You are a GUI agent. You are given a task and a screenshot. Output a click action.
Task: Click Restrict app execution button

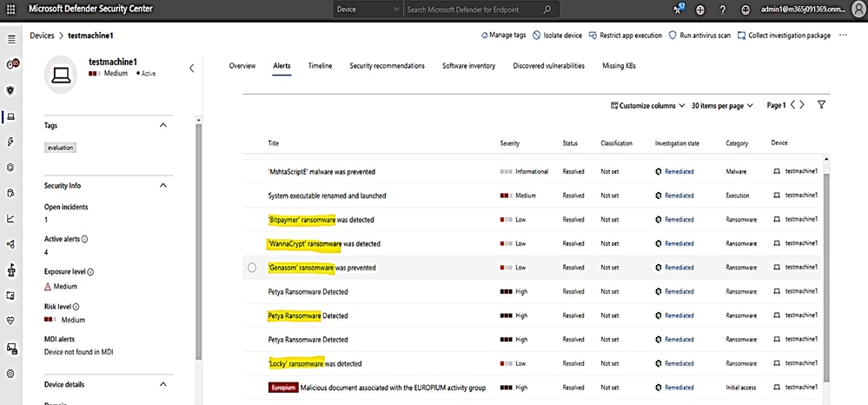click(626, 35)
